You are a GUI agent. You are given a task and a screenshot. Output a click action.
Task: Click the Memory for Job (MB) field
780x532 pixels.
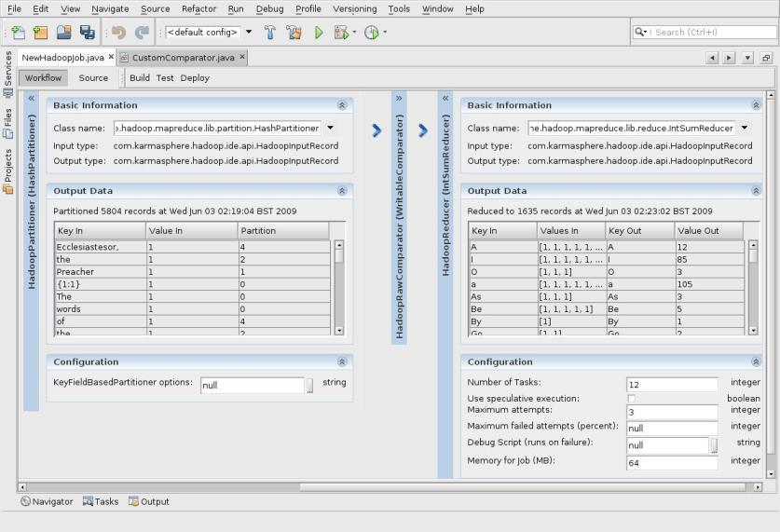pos(672,463)
